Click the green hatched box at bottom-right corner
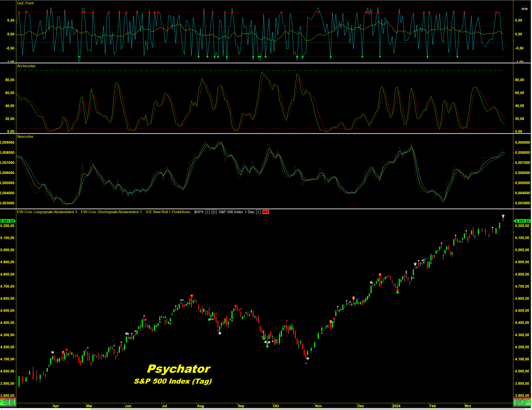532x410 pixels. (x=522, y=402)
